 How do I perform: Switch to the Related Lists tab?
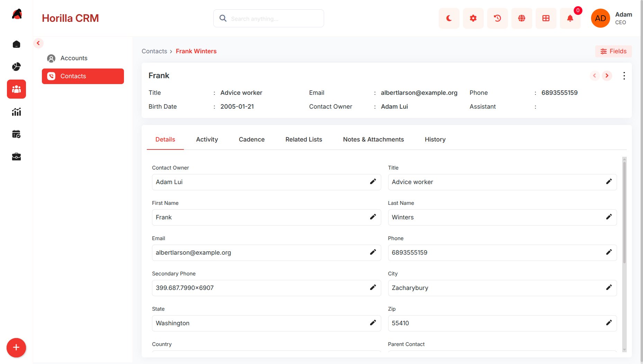pos(304,139)
